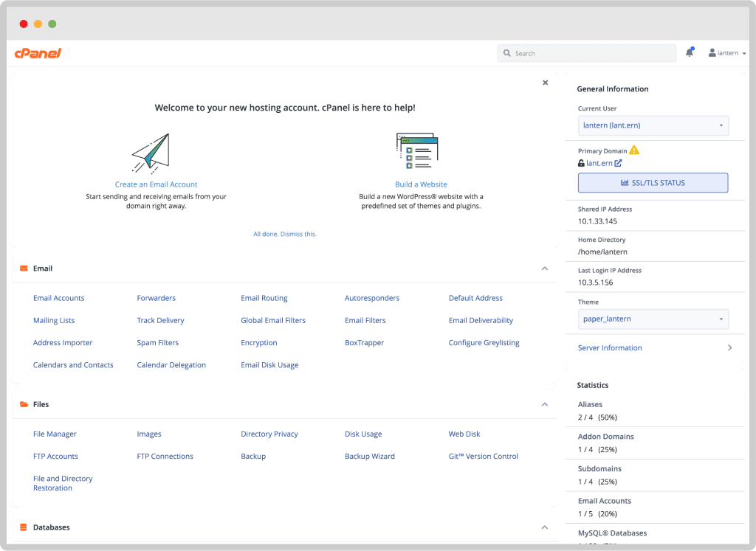Screen dimensions: 756x551
Task: Click the Primary Domain warning icon
Action: (x=634, y=150)
